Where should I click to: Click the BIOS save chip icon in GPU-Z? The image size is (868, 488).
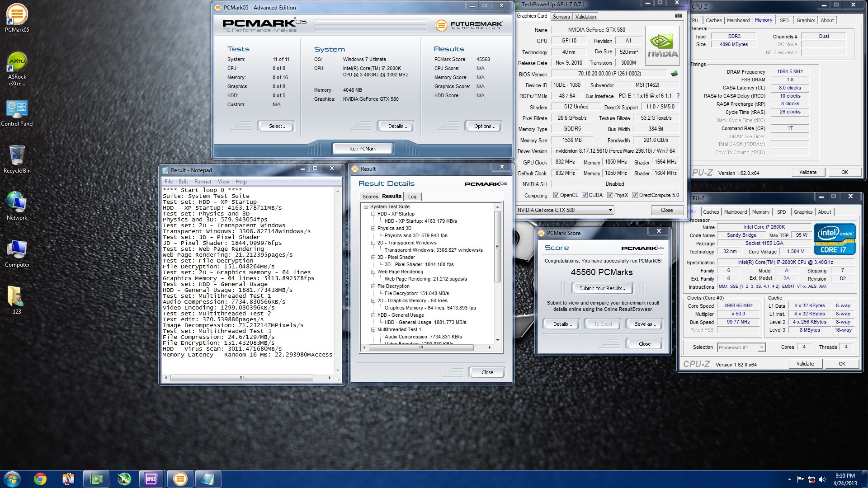tap(675, 74)
